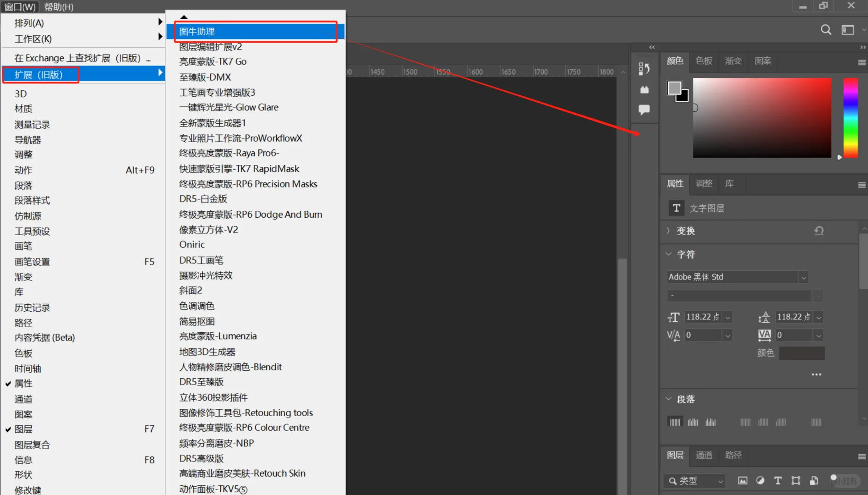The width and height of the screenshot is (868, 495).
Task: Select justify last left paragraph icon
Action: pos(746,422)
